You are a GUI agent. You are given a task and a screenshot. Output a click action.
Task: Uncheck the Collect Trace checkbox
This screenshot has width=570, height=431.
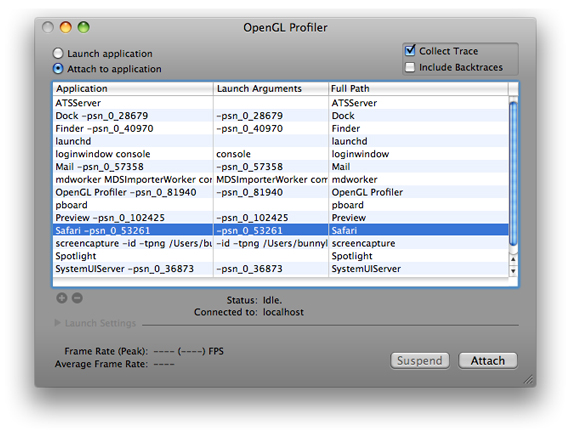click(410, 51)
